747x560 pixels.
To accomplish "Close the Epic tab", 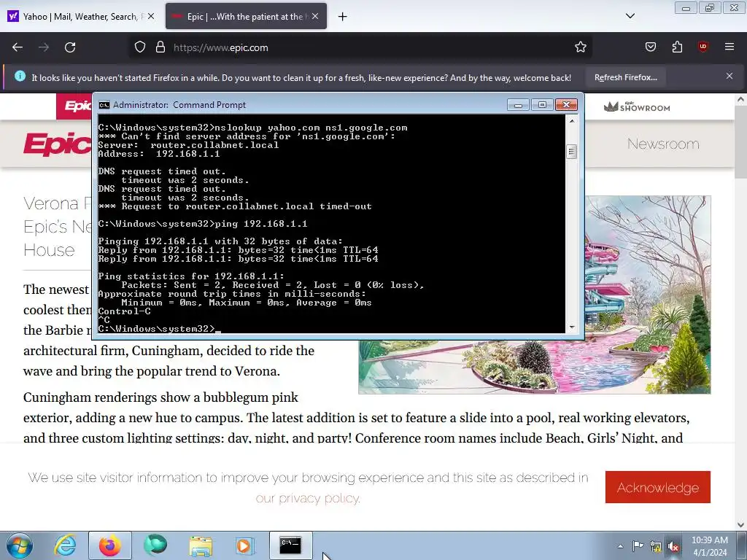I will point(315,16).
